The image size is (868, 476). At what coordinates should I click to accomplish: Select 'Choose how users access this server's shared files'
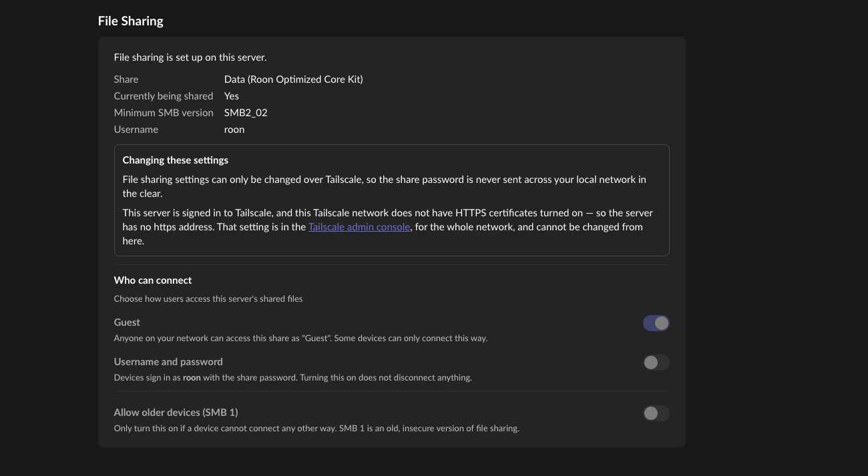208,299
